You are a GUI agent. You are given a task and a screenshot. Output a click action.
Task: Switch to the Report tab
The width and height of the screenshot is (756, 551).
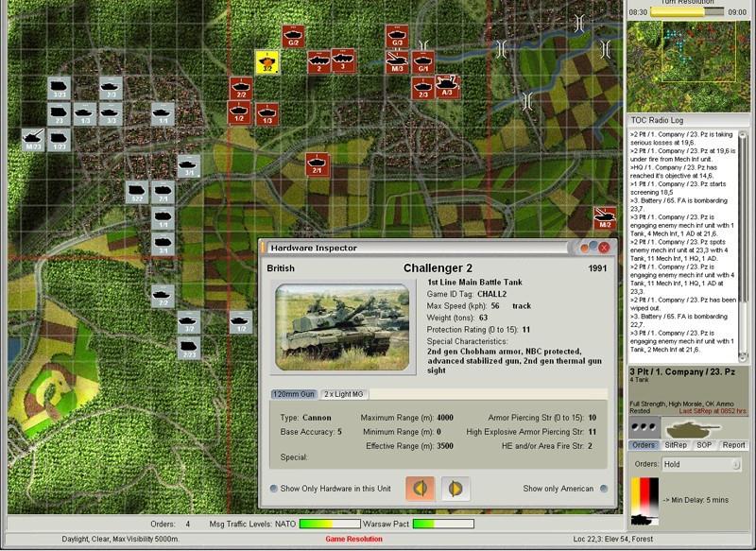click(733, 444)
